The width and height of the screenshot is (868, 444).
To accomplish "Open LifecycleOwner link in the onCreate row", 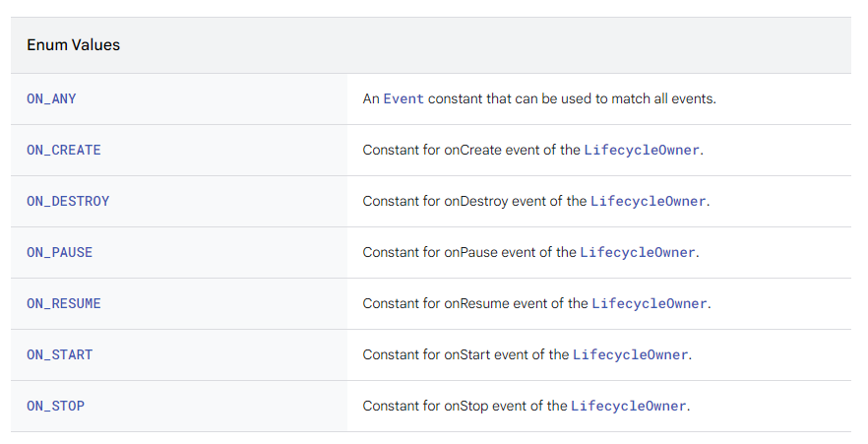I will pos(642,151).
